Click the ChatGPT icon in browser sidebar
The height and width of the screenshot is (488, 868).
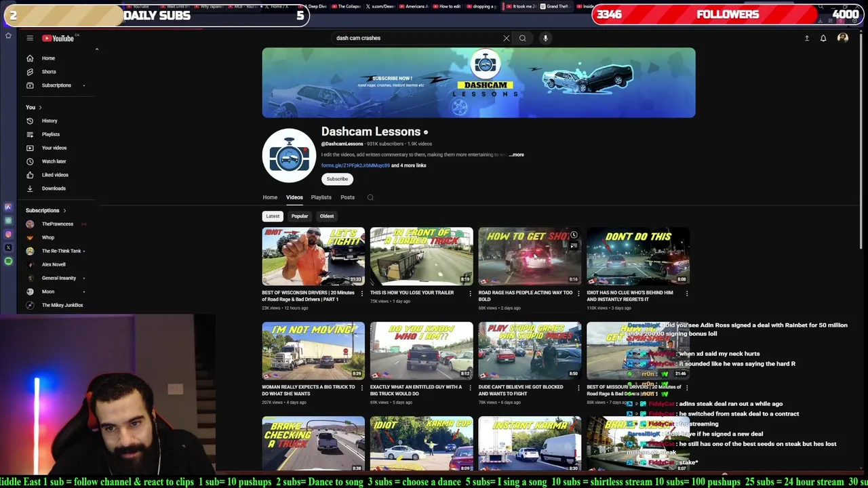click(8, 221)
